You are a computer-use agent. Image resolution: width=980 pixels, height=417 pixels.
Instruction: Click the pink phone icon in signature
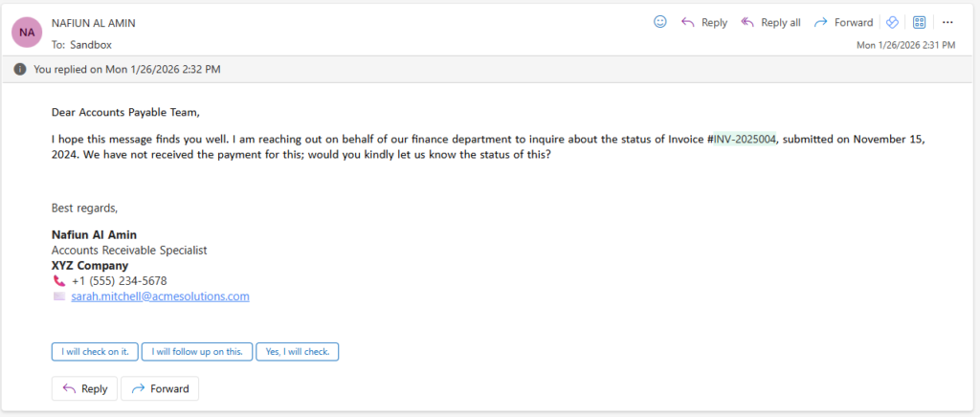pyautogui.click(x=58, y=281)
